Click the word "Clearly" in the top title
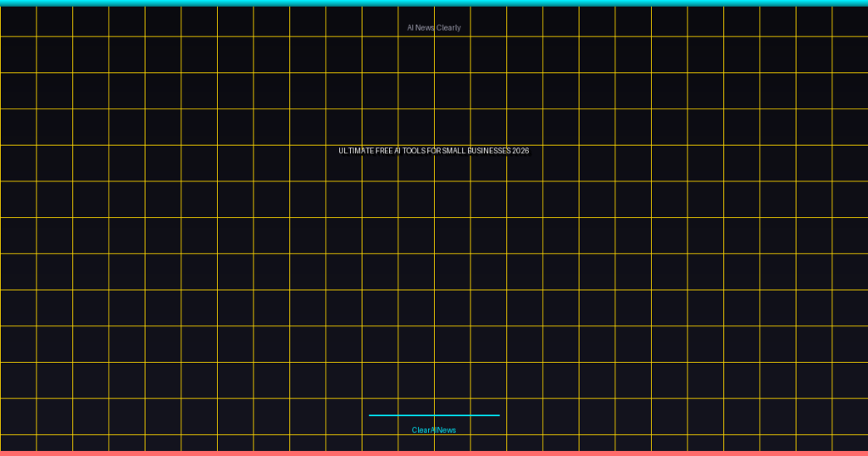 click(449, 28)
